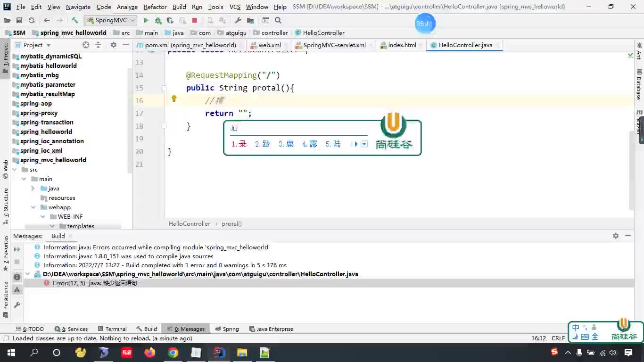Collapse the webapp folder node

(x=33, y=207)
